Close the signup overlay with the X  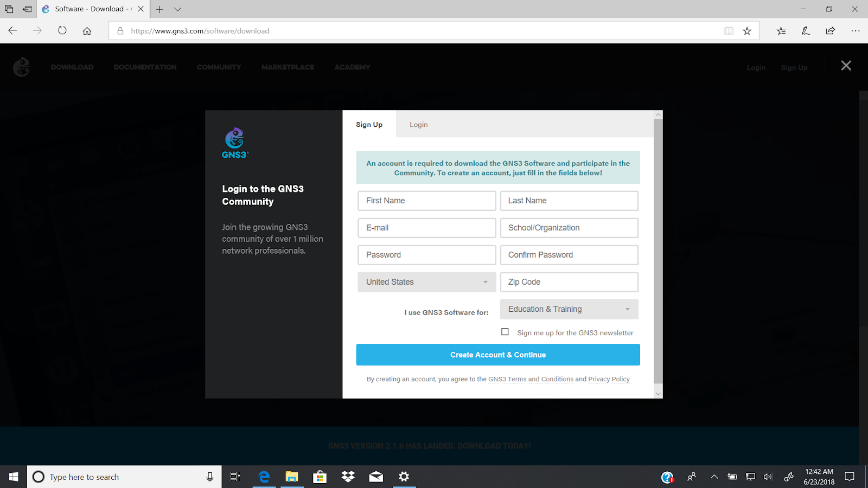[x=846, y=66]
